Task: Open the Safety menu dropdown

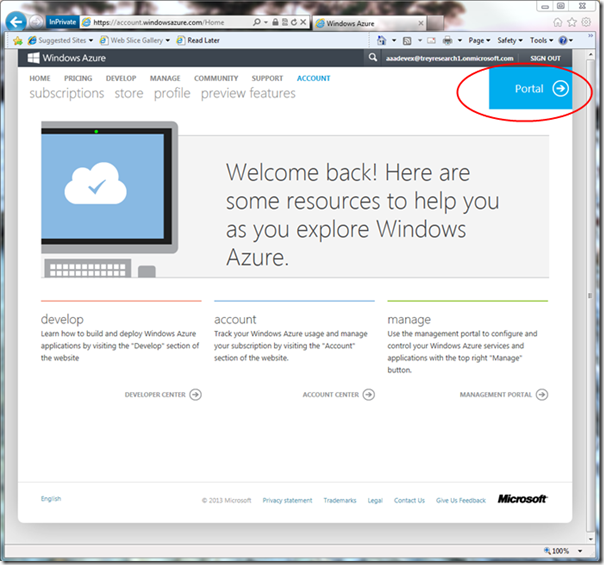Action: pos(510,40)
